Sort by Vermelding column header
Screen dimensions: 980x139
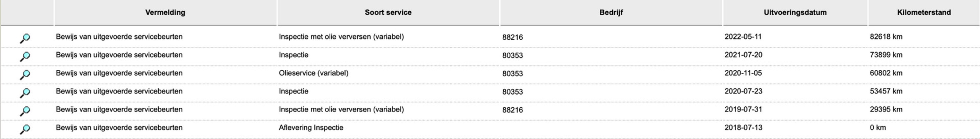[x=165, y=12]
